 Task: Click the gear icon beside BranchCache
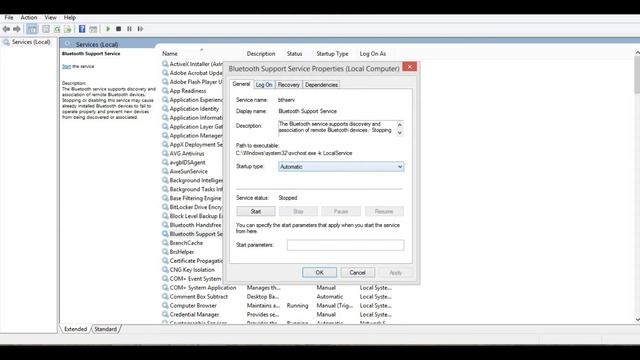pos(165,243)
